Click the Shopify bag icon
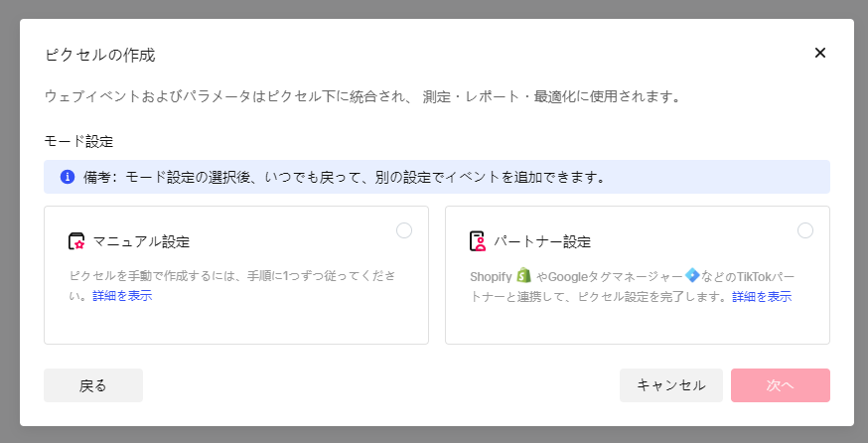This screenshot has height=443, width=868. point(524,274)
